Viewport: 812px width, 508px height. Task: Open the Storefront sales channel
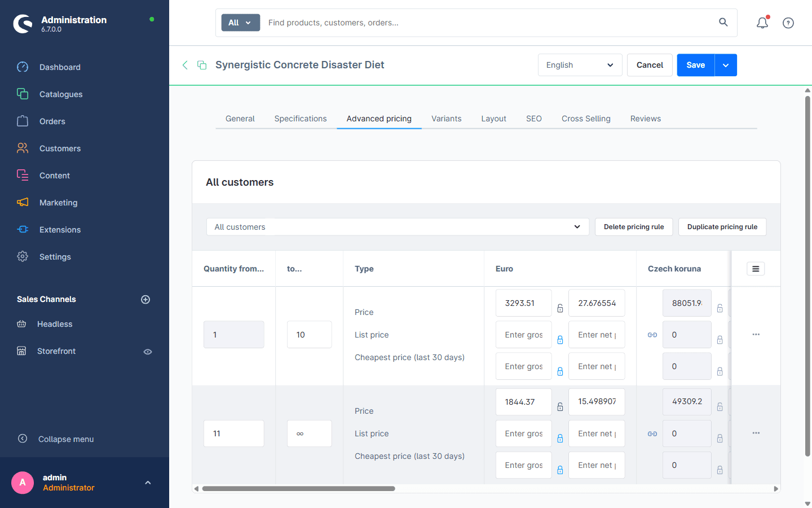(x=56, y=351)
